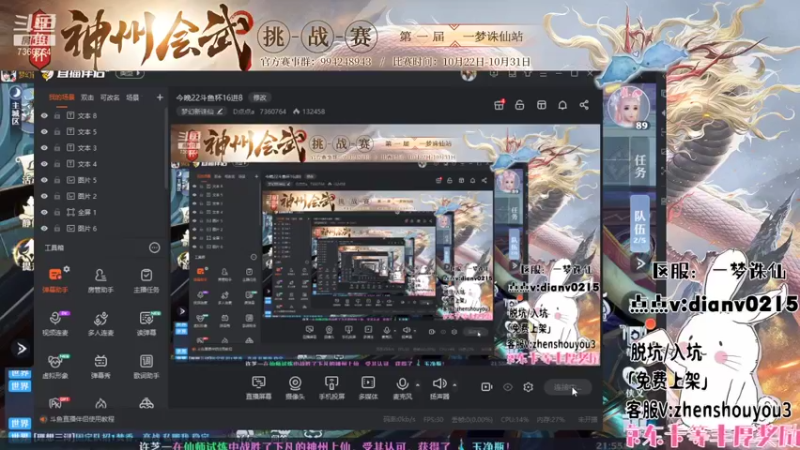Open the 弹幕秀 tool
The image size is (800, 450).
point(101,365)
